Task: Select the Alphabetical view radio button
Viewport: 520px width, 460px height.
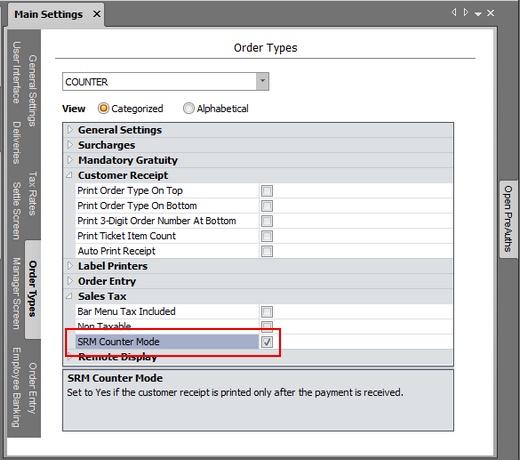Action: tap(189, 108)
